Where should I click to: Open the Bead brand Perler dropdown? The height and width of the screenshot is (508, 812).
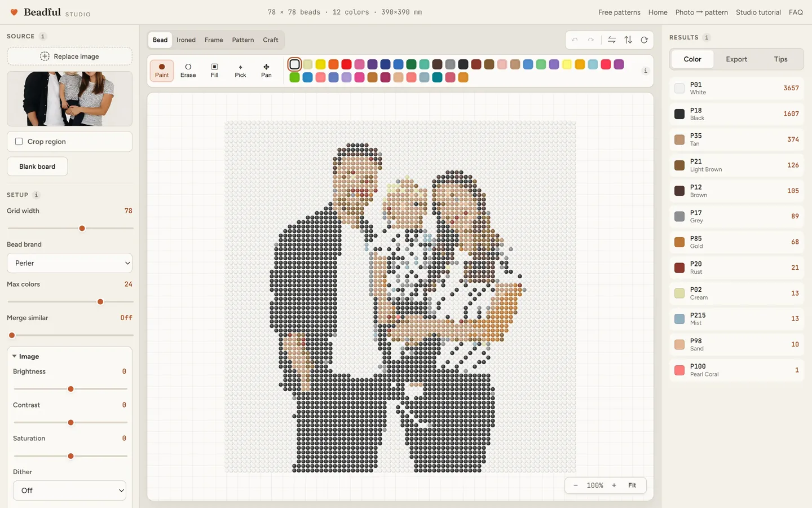(69, 263)
